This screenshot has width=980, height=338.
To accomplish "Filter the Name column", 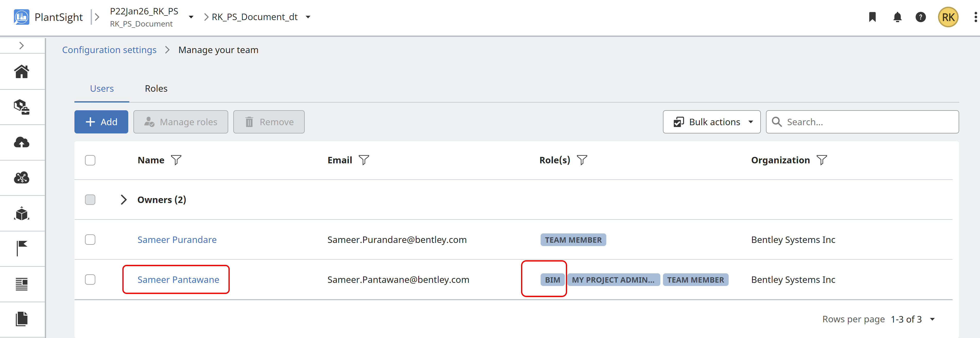I will pos(176,160).
